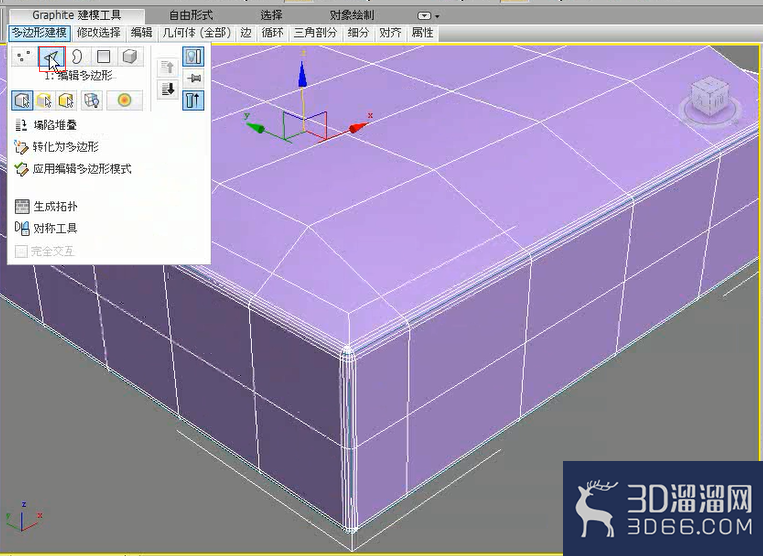
Task: Open 生成拓扑 generate topology
Action: tap(46, 206)
